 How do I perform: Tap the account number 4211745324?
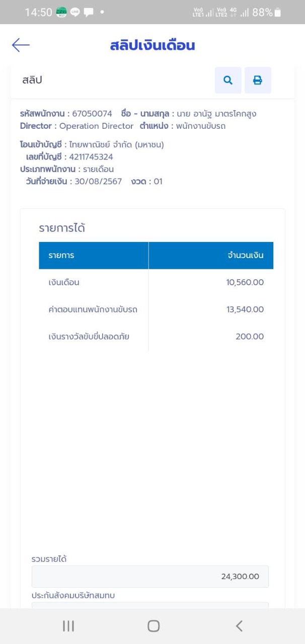(91, 156)
